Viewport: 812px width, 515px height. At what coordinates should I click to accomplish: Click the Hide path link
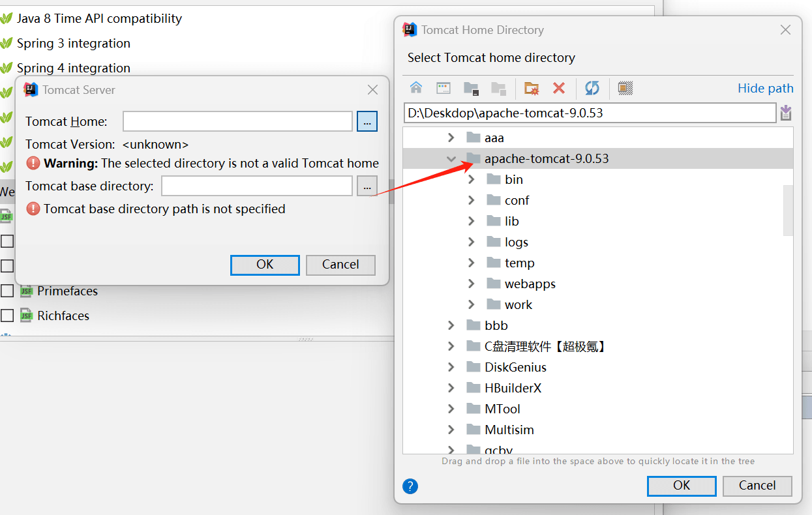coord(766,88)
